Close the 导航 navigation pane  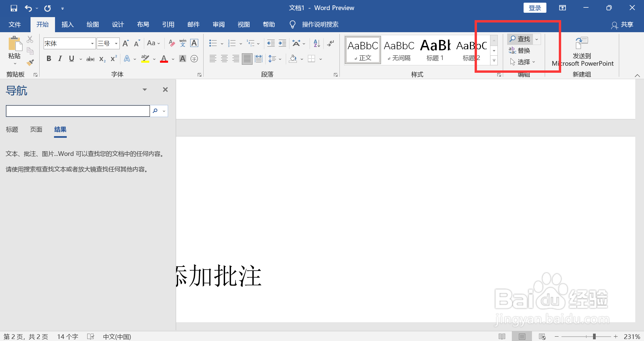click(165, 90)
